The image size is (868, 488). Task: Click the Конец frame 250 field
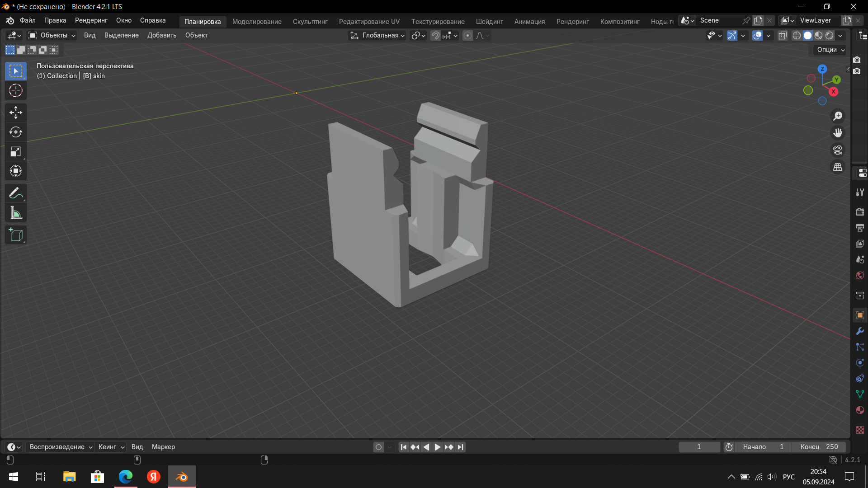coord(819,447)
